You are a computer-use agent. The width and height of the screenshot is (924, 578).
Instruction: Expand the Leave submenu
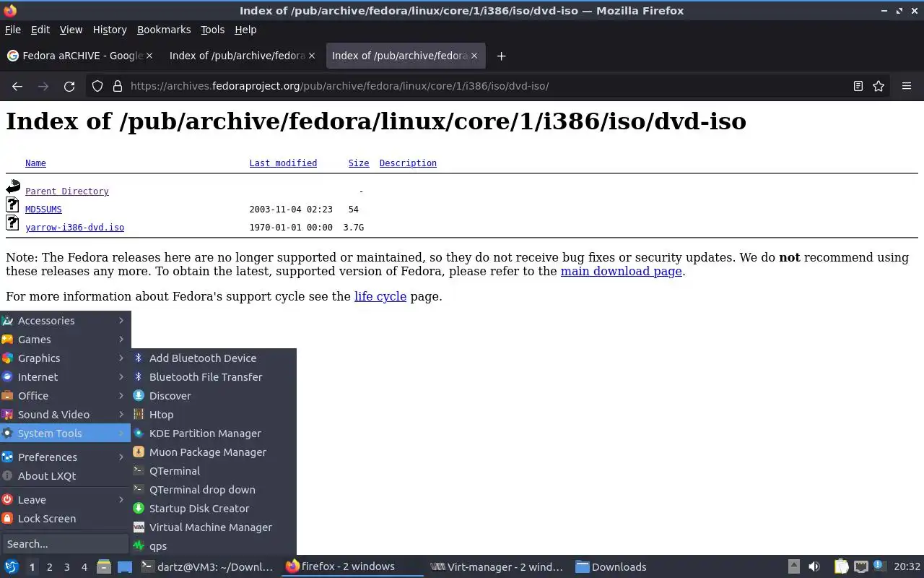[65, 500]
